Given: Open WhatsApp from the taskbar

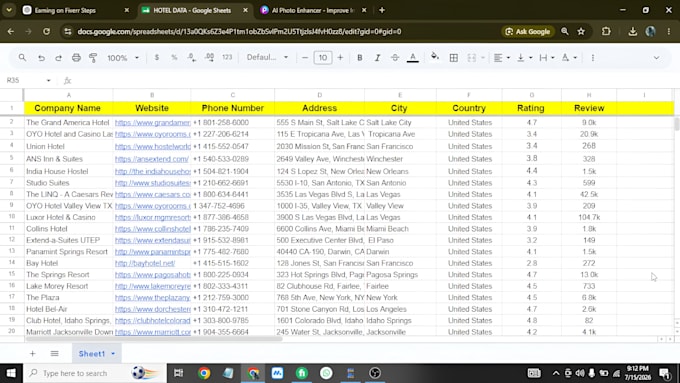Looking at the screenshot, I should coord(326,373).
